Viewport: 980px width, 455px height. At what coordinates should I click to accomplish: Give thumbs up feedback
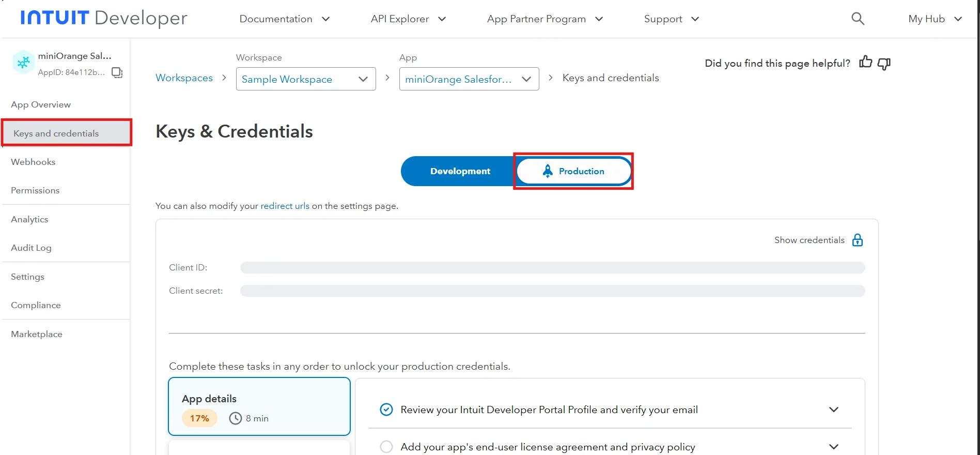(x=865, y=63)
